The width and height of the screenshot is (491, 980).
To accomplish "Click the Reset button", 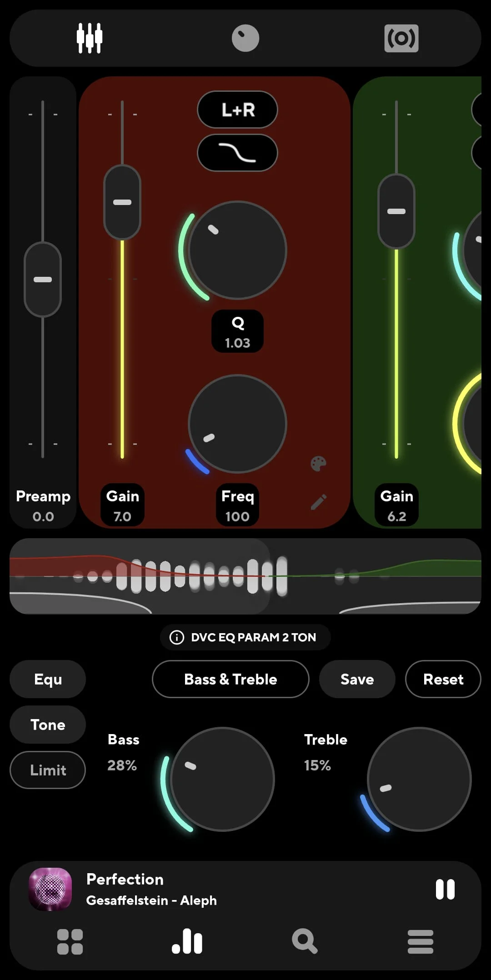I will point(443,679).
